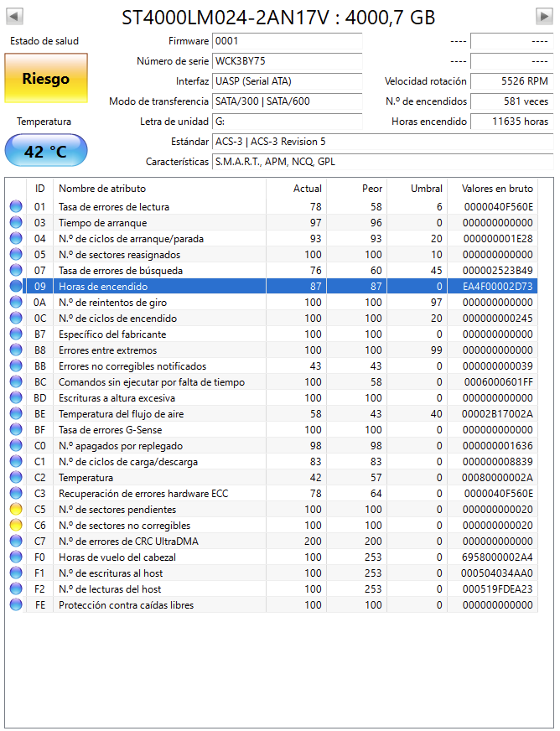This screenshot has width=560, height=731.
Task: Click status icon for escrituras al host
Action: [x=16, y=573]
